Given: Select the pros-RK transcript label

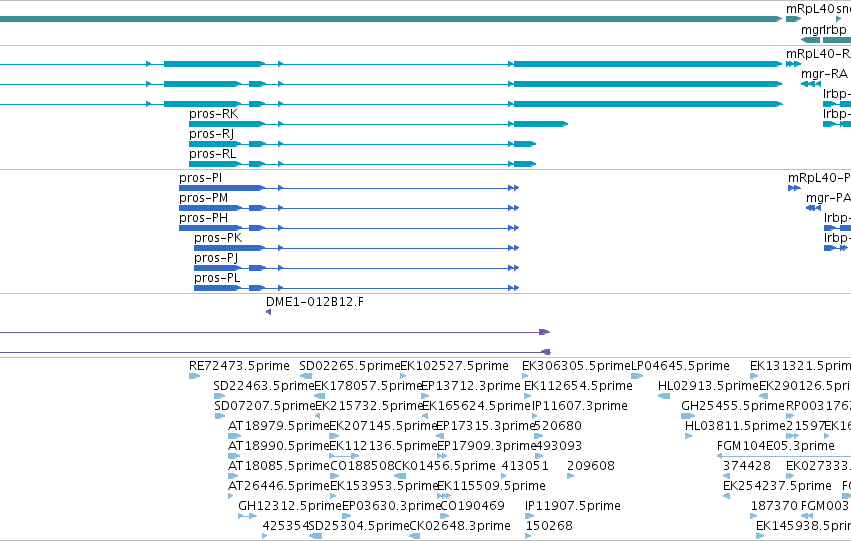Looking at the screenshot, I should (x=213, y=114).
